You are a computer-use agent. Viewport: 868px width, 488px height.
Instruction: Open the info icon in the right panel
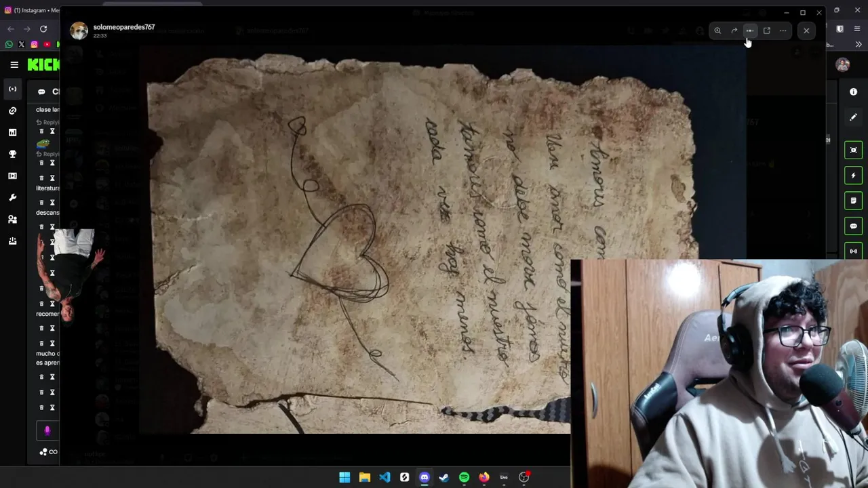pos(854,91)
